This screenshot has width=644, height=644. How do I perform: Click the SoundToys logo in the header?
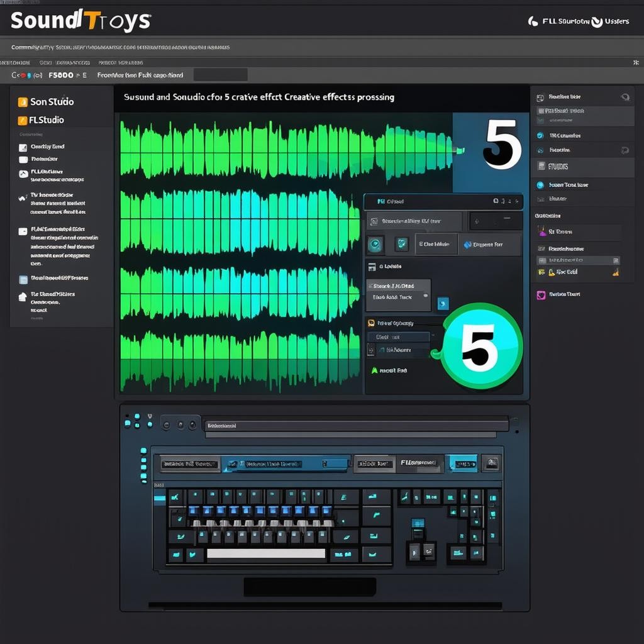pyautogui.click(x=80, y=20)
